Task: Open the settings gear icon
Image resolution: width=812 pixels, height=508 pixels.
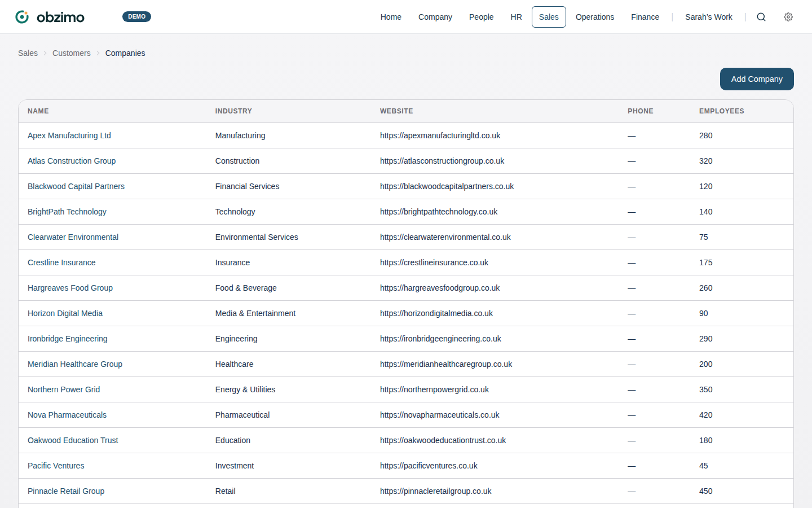Action: [x=788, y=17]
